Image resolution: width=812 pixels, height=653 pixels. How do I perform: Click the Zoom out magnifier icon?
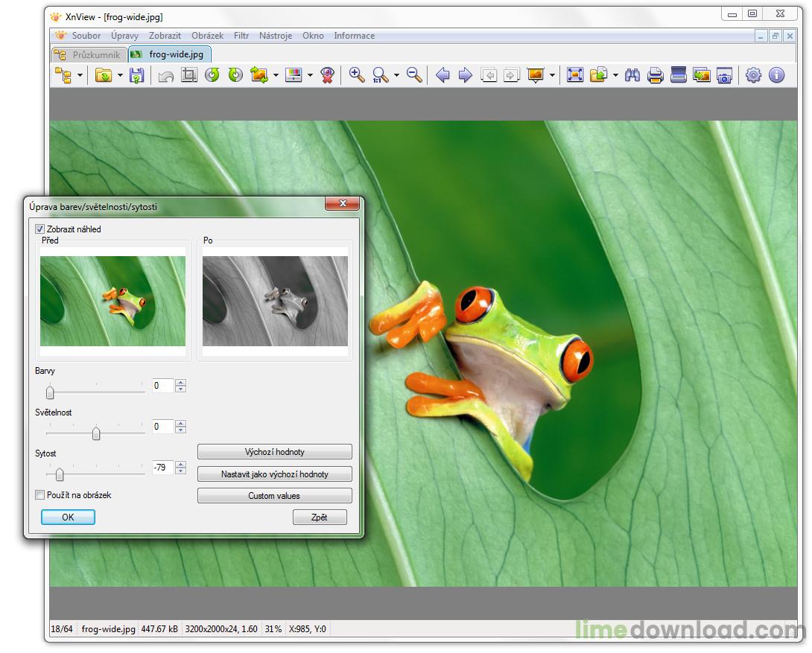tap(415, 75)
